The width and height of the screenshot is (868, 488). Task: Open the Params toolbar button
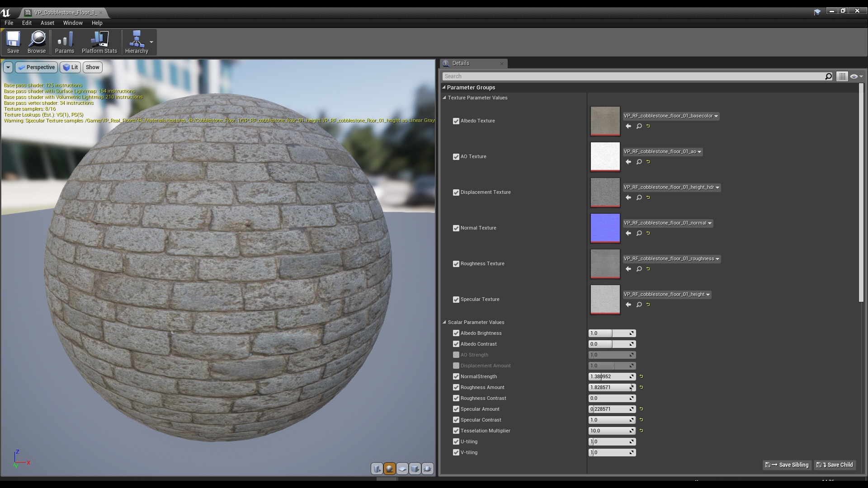pyautogui.click(x=64, y=42)
